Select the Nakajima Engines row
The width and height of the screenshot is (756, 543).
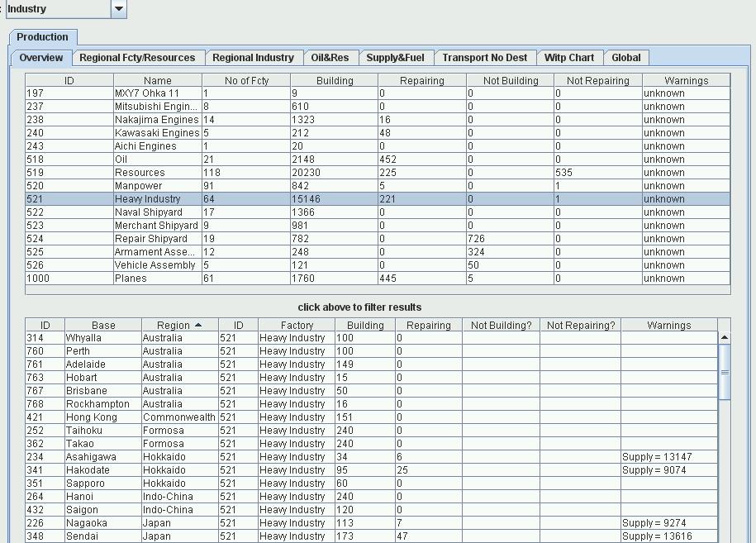378,120
